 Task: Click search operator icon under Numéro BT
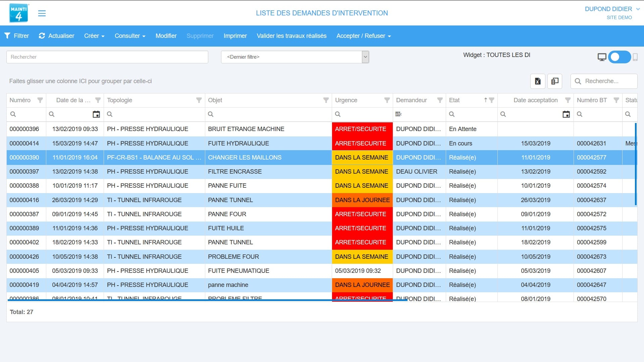580,114
